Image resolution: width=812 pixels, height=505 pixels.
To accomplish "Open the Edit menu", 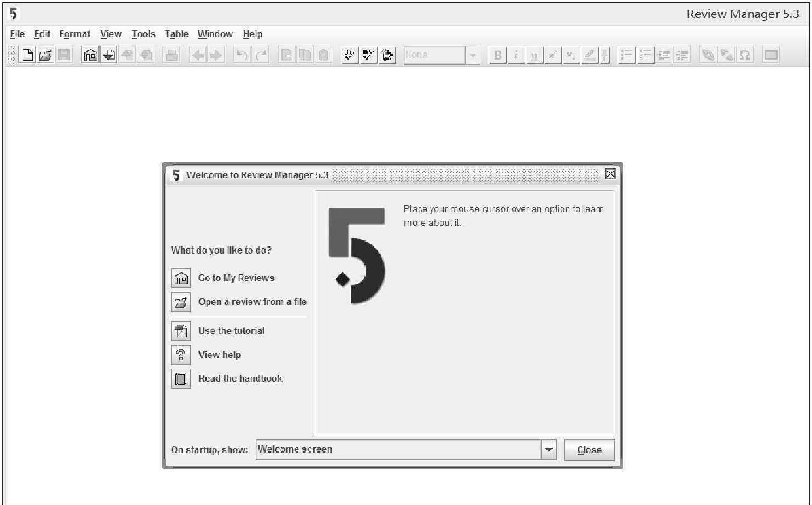I will tap(42, 34).
